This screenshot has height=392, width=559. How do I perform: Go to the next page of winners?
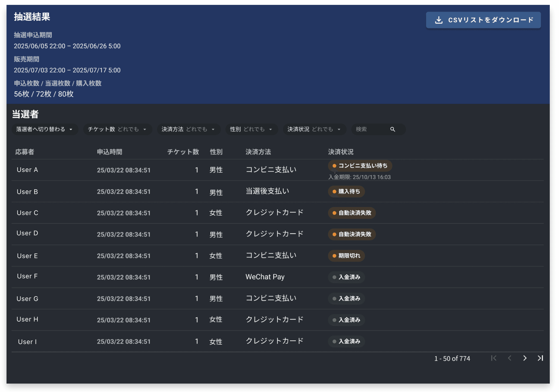[x=525, y=358]
